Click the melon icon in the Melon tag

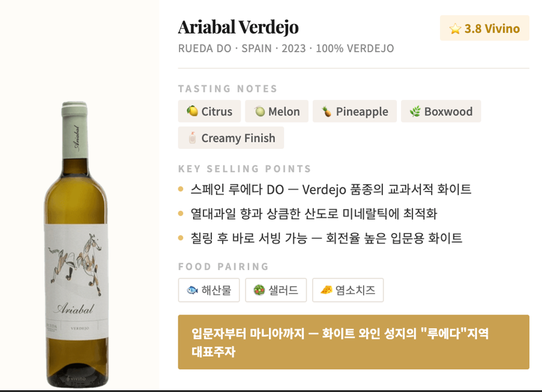coord(259,112)
